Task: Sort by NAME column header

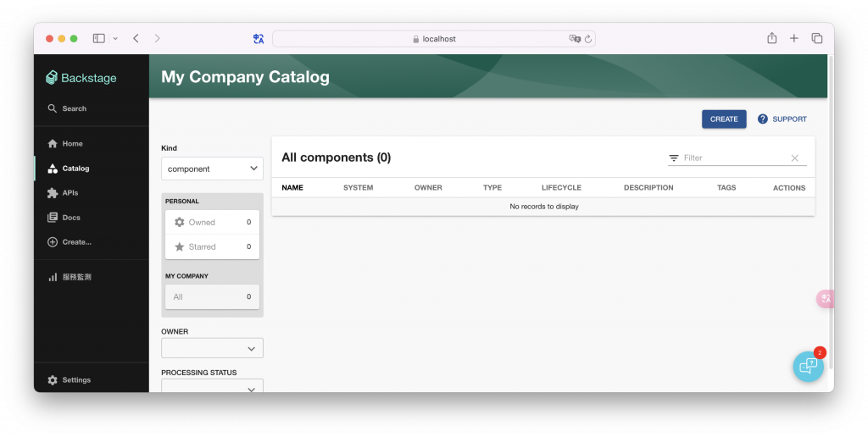Action: point(292,187)
